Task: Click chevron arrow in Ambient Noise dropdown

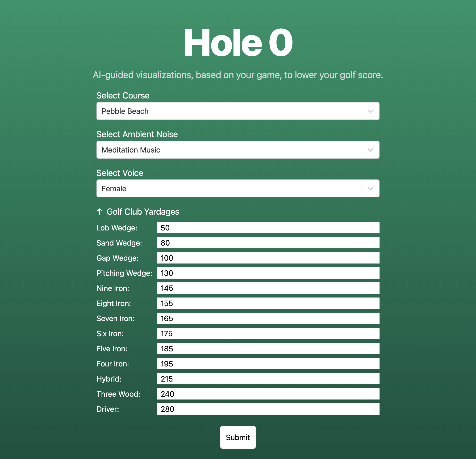Action: 370,150
